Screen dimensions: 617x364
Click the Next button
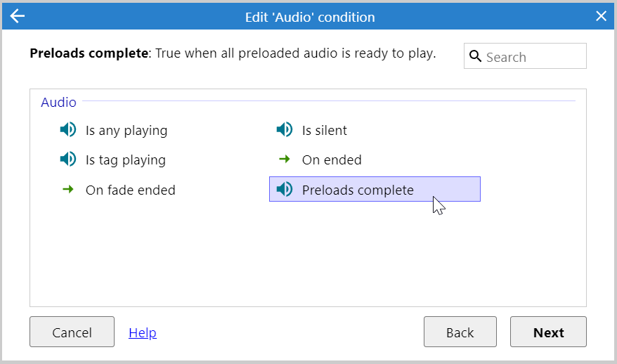(548, 332)
